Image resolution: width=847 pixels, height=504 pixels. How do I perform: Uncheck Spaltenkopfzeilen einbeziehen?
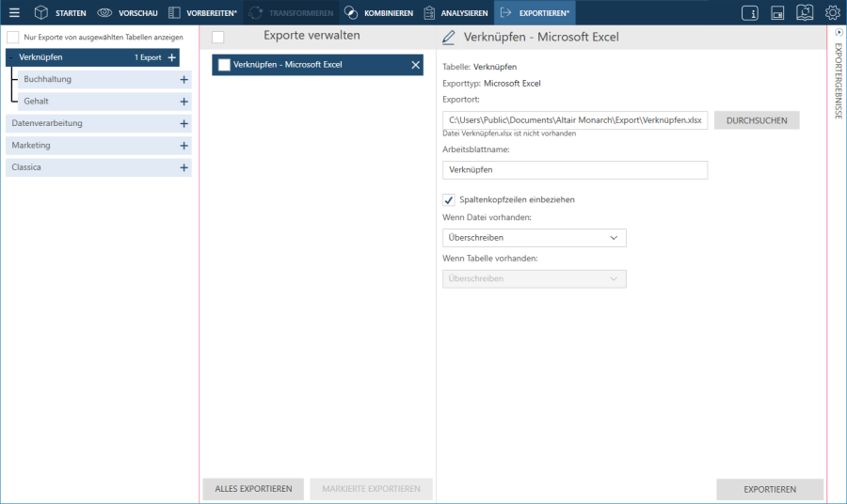coord(449,199)
